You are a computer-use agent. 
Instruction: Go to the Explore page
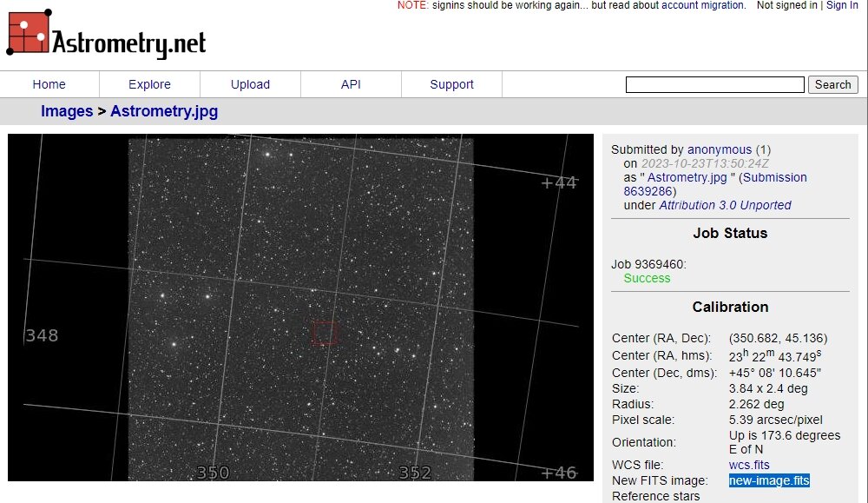point(149,84)
